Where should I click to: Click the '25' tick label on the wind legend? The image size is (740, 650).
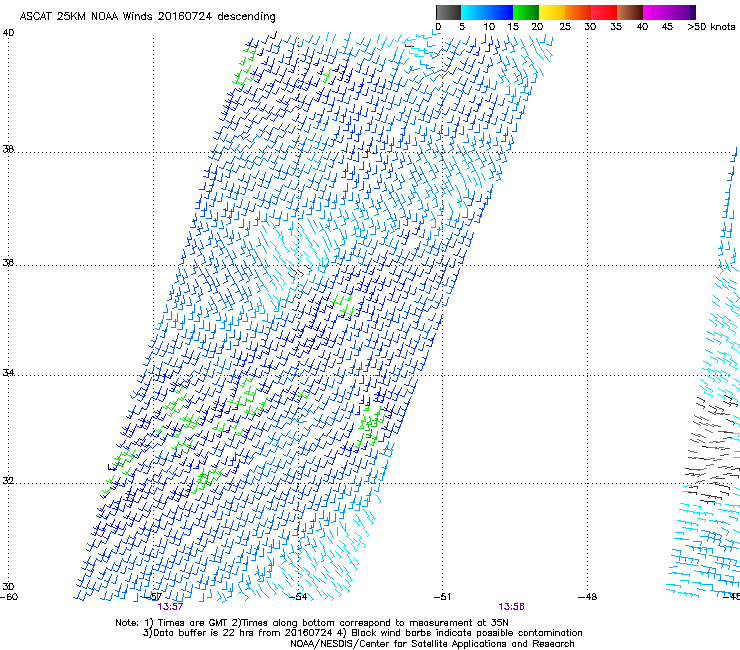(565, 27)
